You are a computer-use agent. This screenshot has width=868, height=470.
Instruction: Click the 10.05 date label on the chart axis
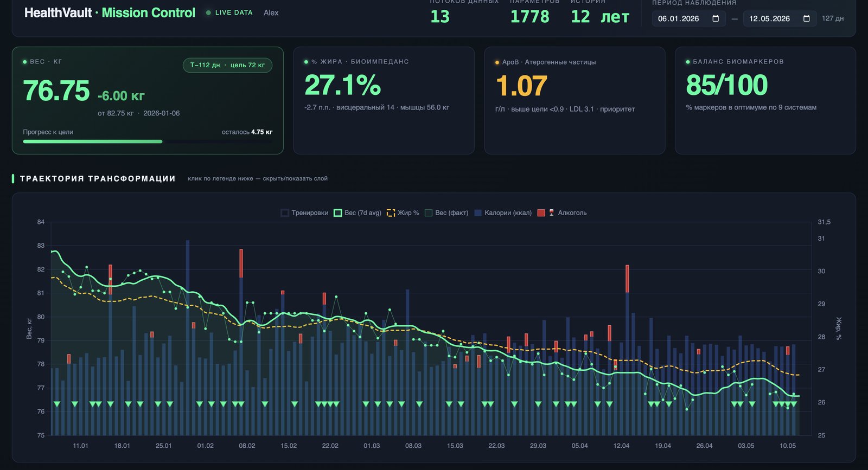pos(788,446)
